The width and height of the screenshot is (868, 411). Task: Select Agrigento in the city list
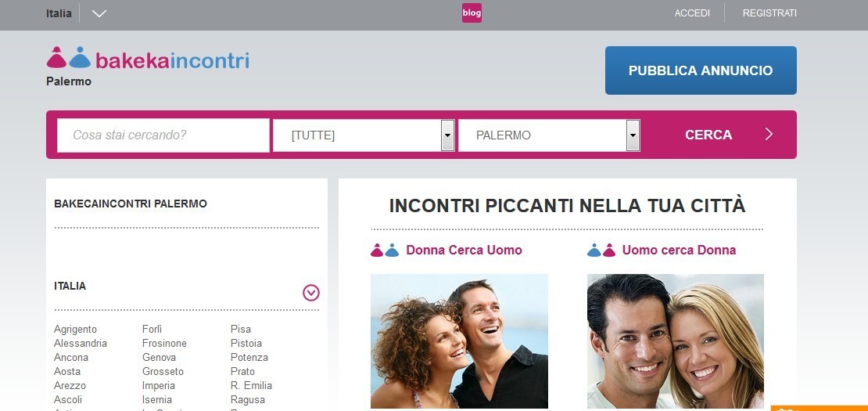click(75, 329)
